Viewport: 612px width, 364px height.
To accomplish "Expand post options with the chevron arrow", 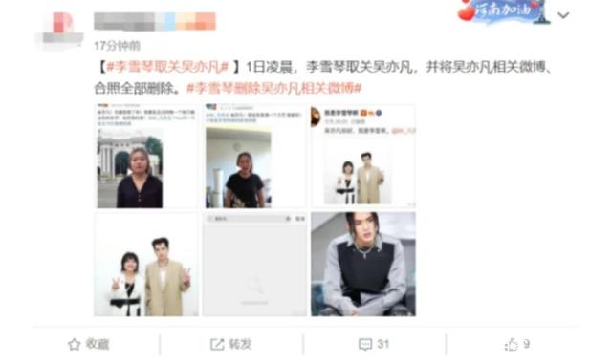I will pyautogui.click(x=563, y=15).
